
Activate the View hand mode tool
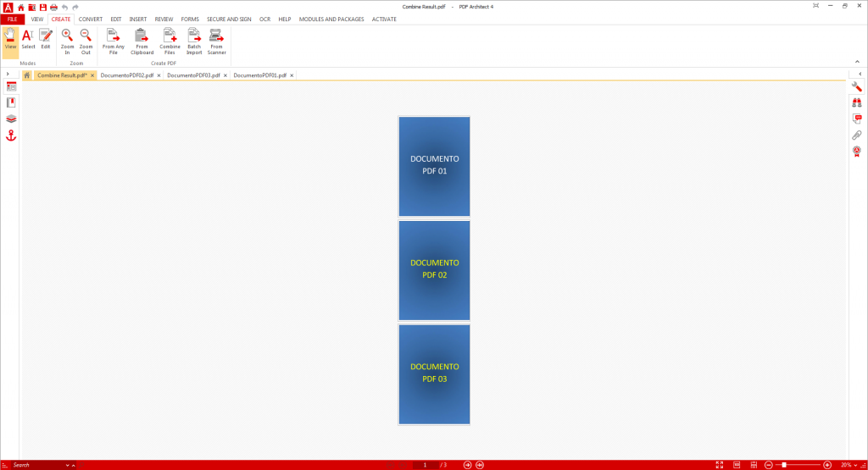click(10, 42)
